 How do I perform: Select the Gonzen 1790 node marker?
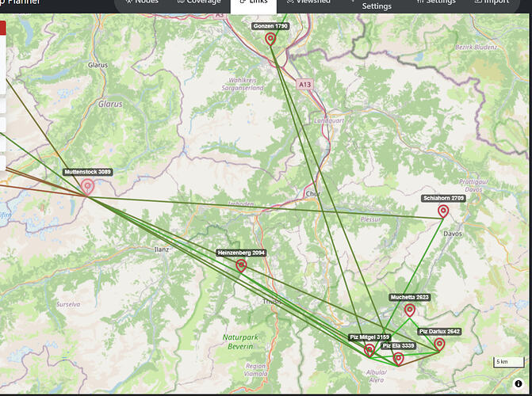tap(270, 40)
